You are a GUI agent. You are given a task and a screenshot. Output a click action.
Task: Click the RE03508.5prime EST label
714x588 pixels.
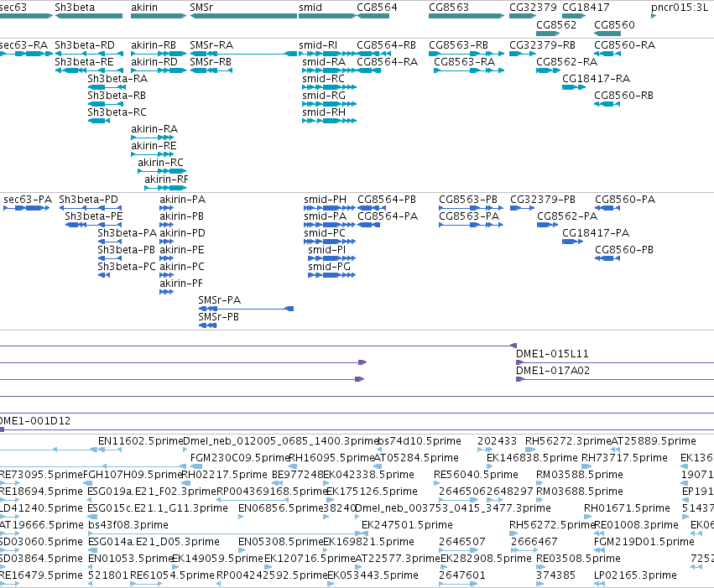pyautogui.click(x=578, y=559)
